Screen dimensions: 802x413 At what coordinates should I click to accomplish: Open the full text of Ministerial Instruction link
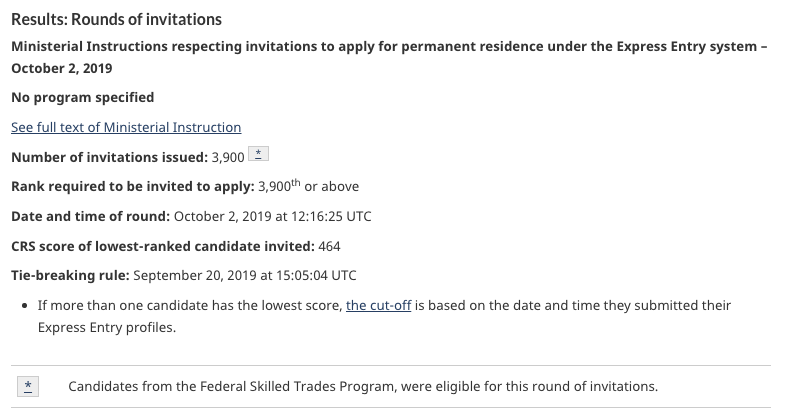pos(126,127)
